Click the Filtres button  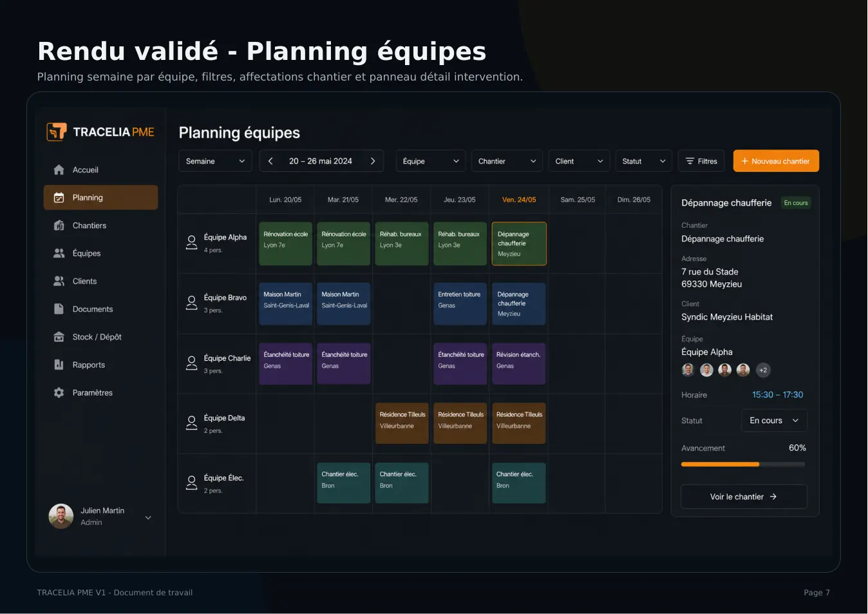click(x=701, y=161)
